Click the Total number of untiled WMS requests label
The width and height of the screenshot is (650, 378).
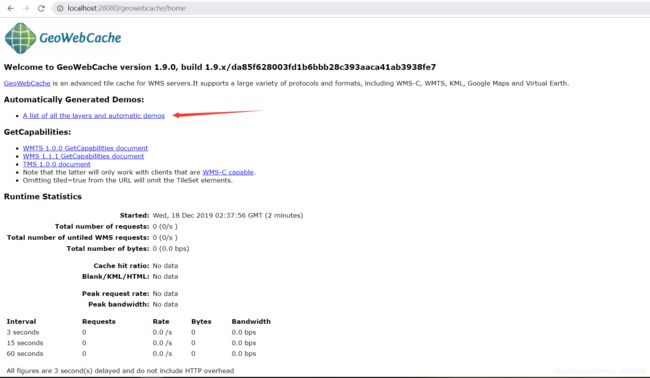(78, 237)
